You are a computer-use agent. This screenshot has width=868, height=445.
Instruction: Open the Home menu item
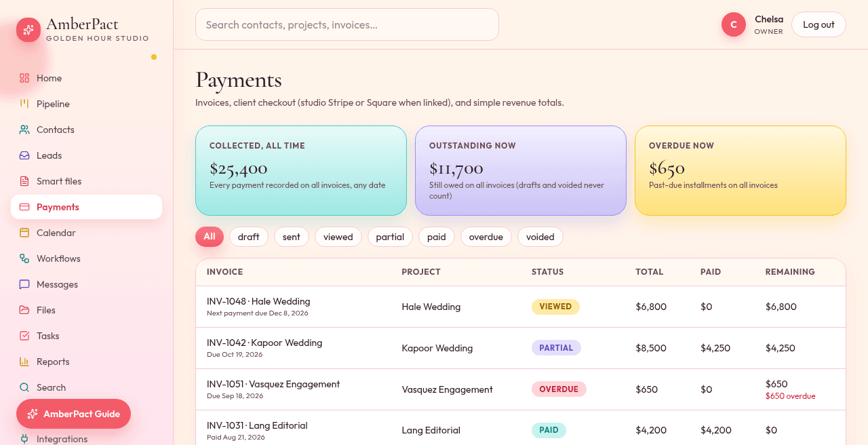86,78
